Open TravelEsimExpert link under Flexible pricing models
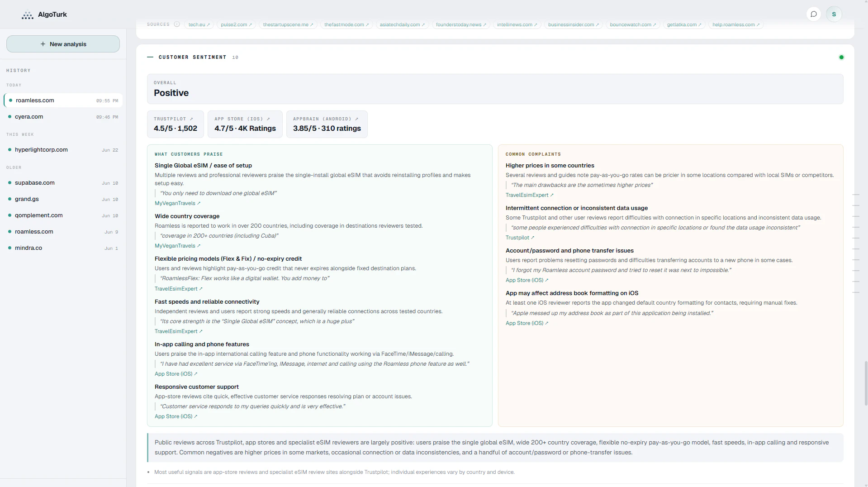 click(x=178, y=289)
